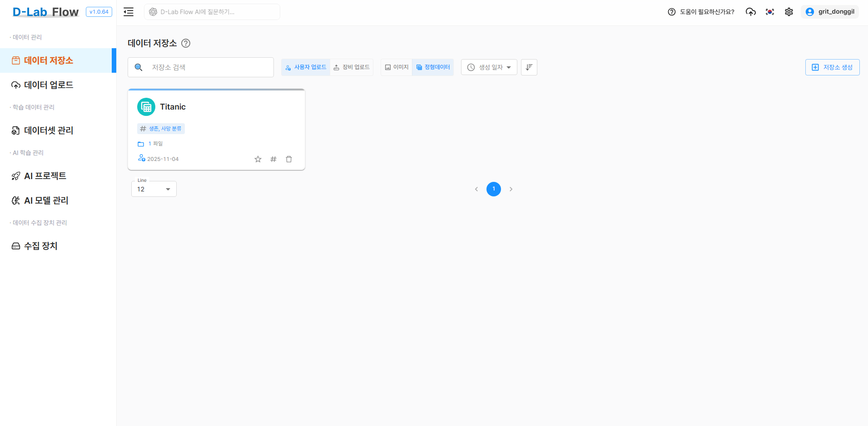Image resolution: width=868 pixels, height=426 pixels.
Task: Click the hashtag tag icon on Titanic card
Action: pos(273,159)
